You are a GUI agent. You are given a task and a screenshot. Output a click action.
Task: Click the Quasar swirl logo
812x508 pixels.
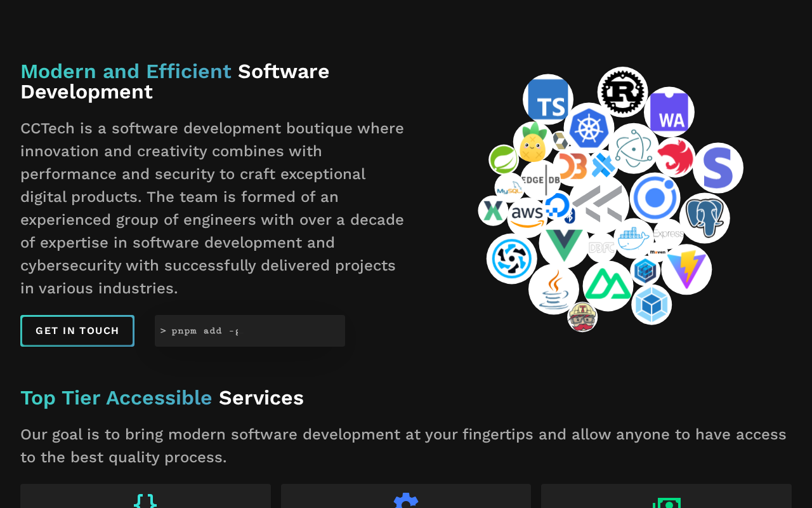pyautogui.click(x=512, y=258)
